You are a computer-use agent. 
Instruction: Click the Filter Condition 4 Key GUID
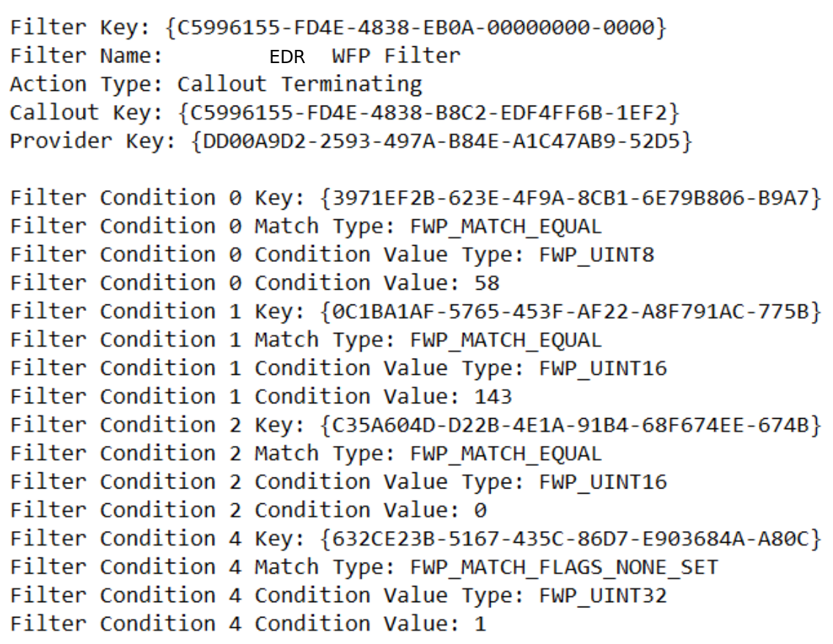[x=570, y=539]
